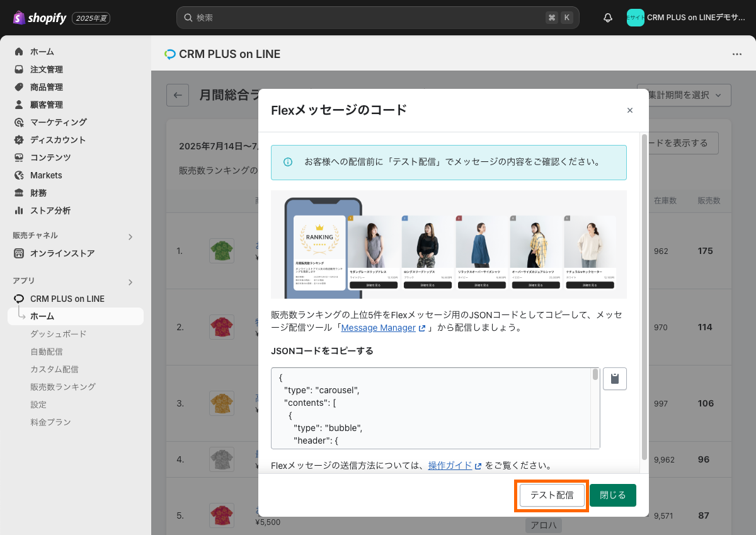Open 設定 in the app submenu
This screenshot has width=756, height=535.
[x=38, y=405]
